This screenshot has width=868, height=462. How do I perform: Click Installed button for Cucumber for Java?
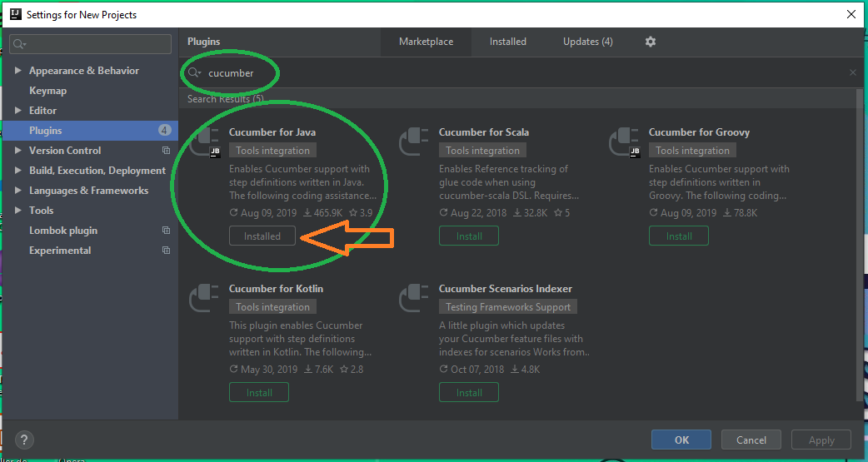click(262, 236)
